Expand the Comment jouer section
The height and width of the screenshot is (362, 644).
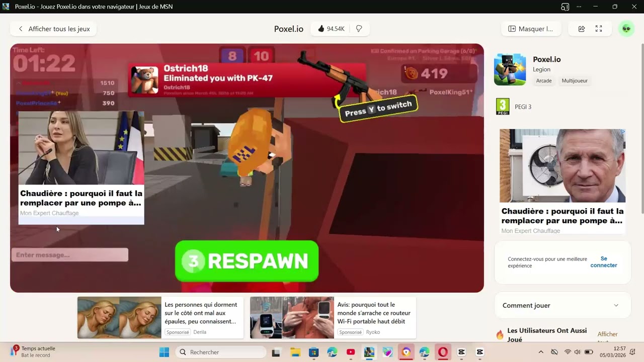click(562, 305)
